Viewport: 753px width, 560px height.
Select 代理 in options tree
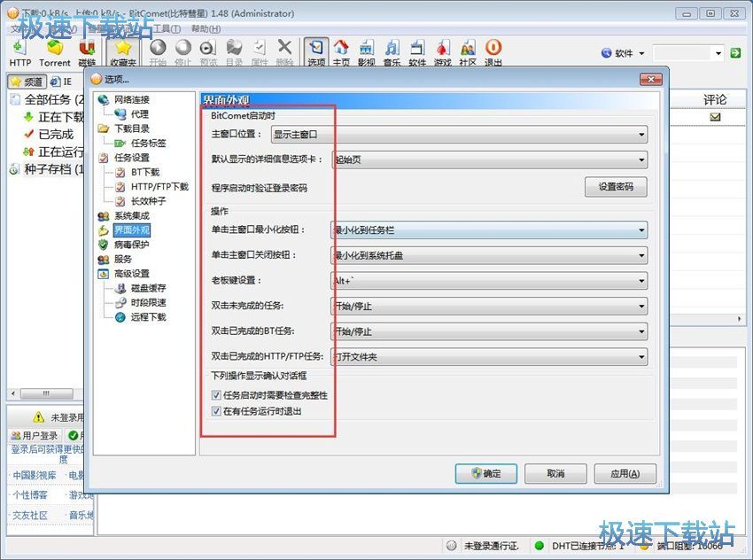[x=140, y=114]
